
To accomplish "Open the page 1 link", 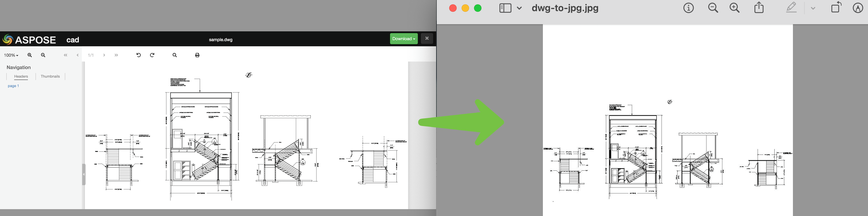I will (x=13, y=86).
